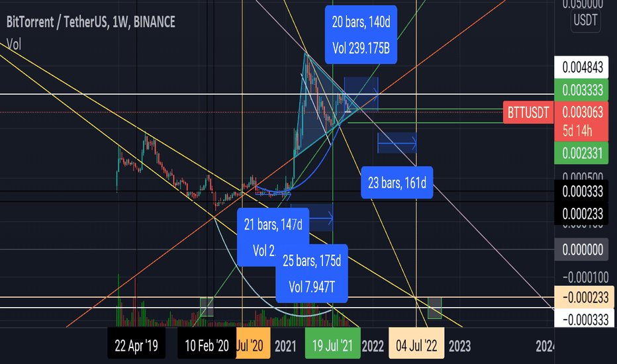Click the green 0.003333 price label
Viewport: 617px width, 364px height.
[x=581, y=90]
